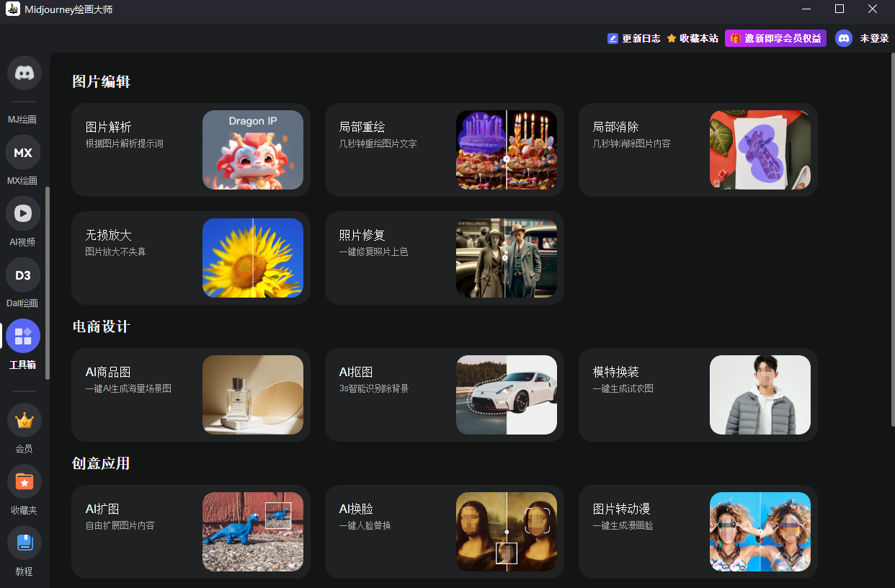Open the AI视频 video tool
The image size is (895, 588).
(22, 213)
